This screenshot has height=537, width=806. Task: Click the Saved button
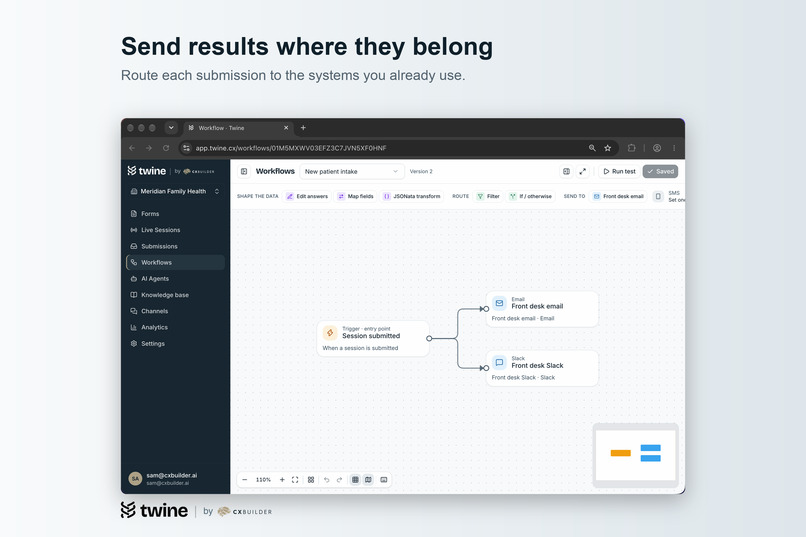click(660, 172)
